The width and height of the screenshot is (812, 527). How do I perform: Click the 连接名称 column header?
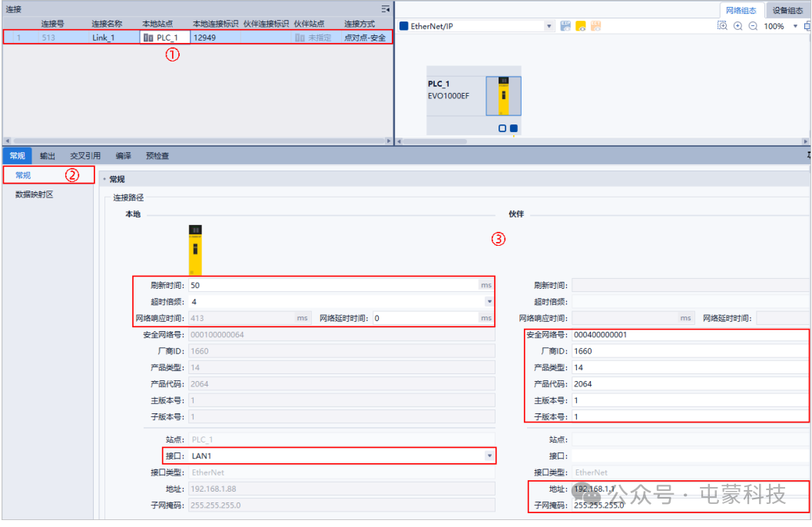pos(108,24)
